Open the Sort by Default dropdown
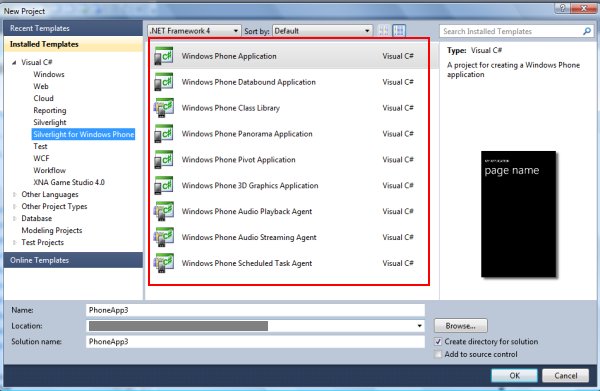600x391 pixels. coord(322,31)
